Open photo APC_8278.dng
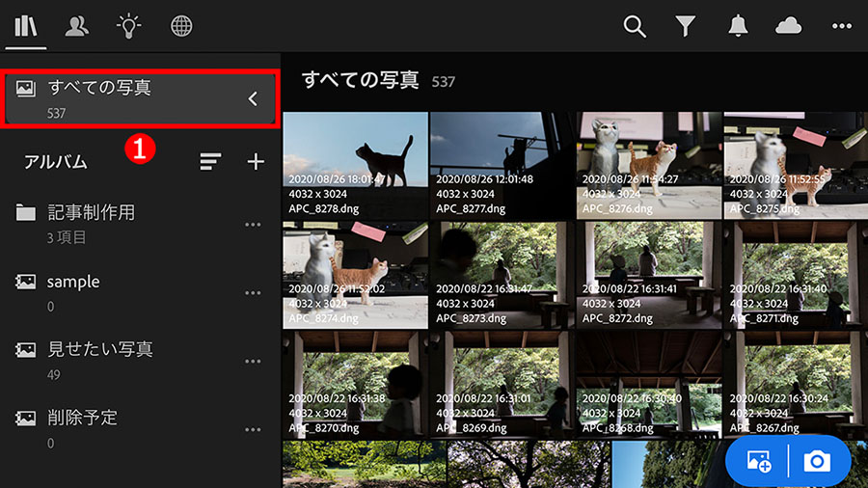This screenshot has height=488, width=868. coord(355,166)
